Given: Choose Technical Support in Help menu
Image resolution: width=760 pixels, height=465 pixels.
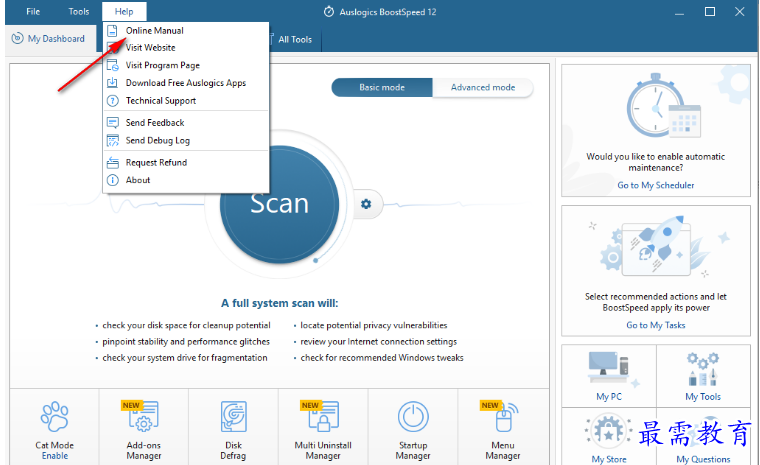Looking at the screenshot, I should point(186,101).
